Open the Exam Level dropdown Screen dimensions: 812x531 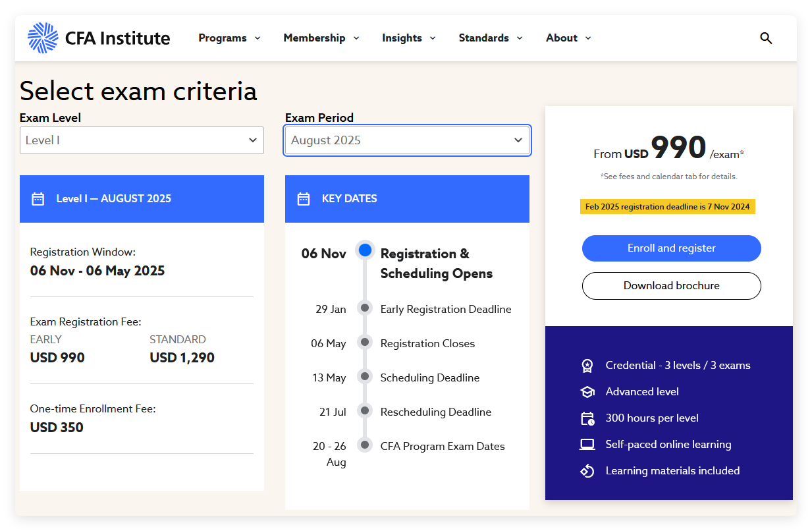(142, 140)
